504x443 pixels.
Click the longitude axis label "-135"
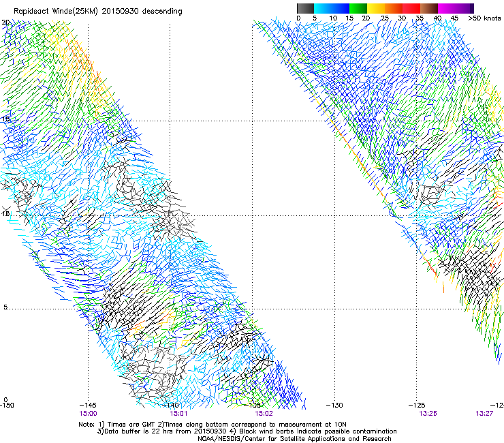[x=252, y=406]
